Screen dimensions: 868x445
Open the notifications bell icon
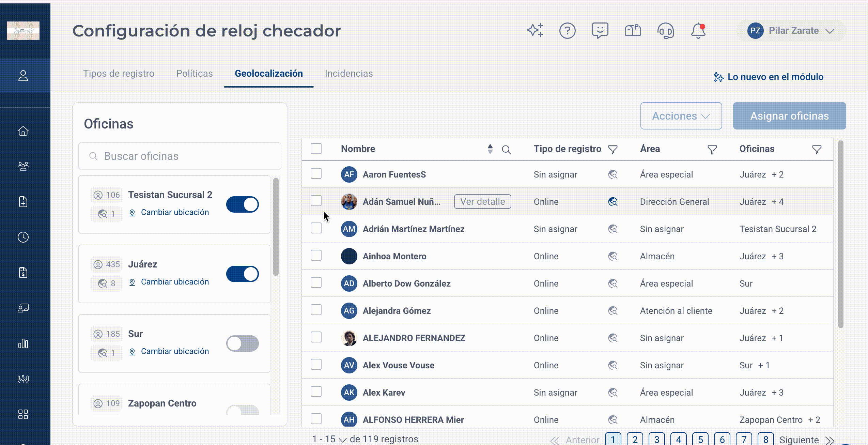698,31
